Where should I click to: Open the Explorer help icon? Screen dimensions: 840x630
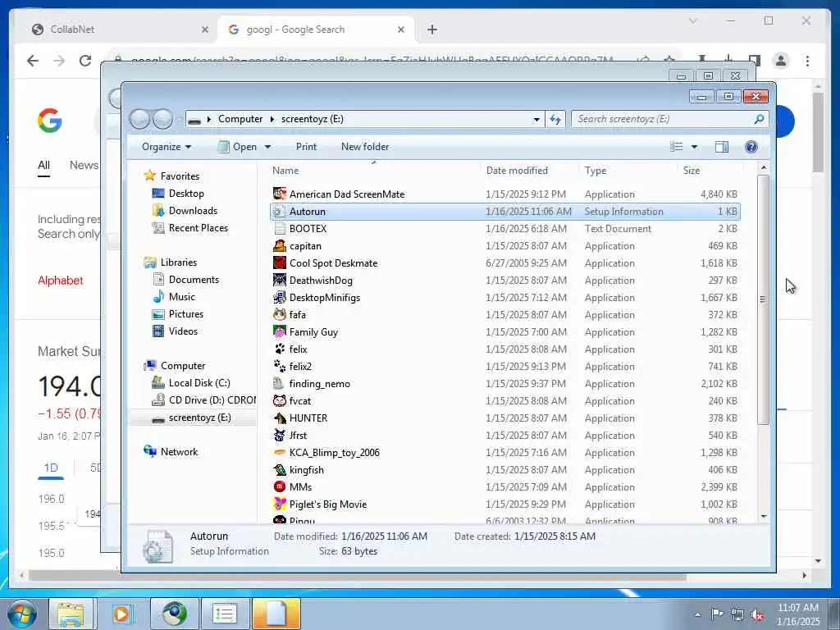tap(751, 147)
